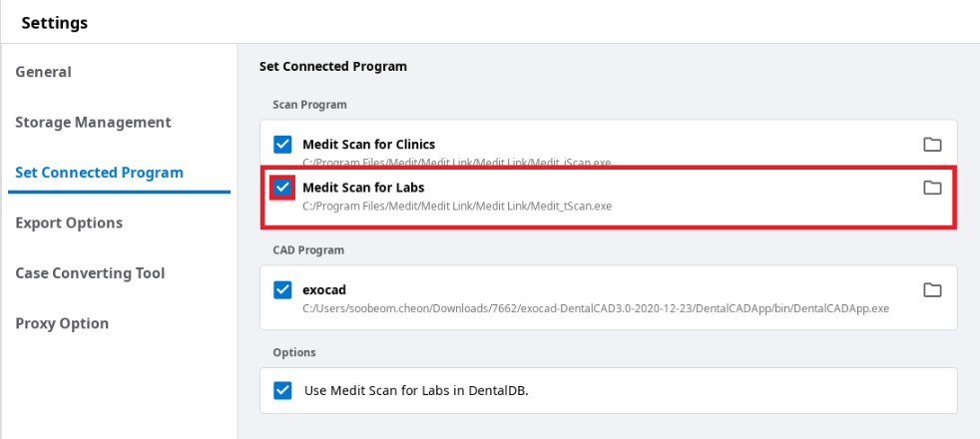Toggle the Medit Scan for Labs checkbox
Image resolution: width=980 pixels, height=439 pixels.
(282, 188)
